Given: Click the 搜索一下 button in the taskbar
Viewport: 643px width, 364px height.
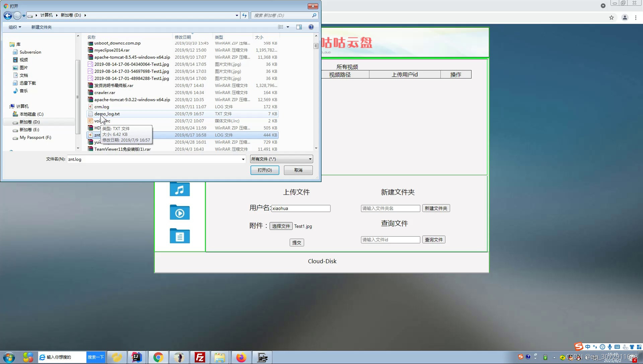Looking at the screenshot, I should (96, 357).
